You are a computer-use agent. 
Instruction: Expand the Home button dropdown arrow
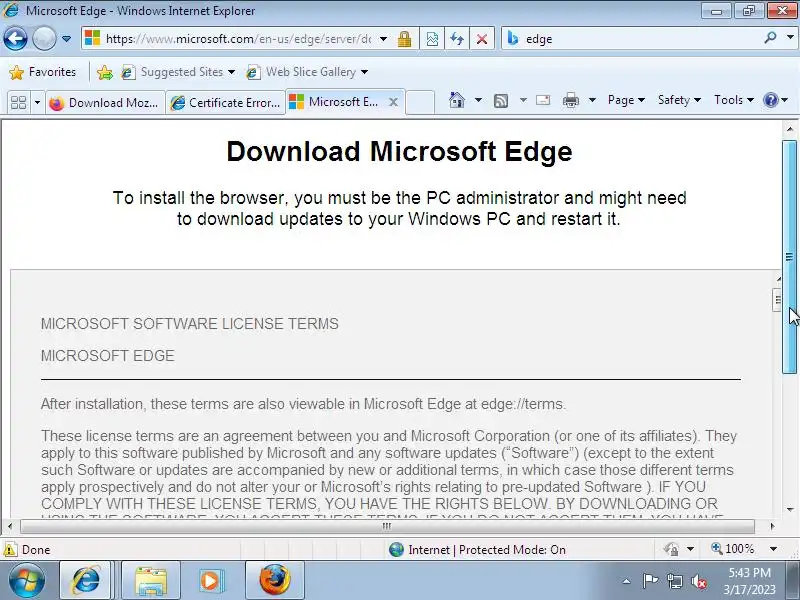coord(478,100)
